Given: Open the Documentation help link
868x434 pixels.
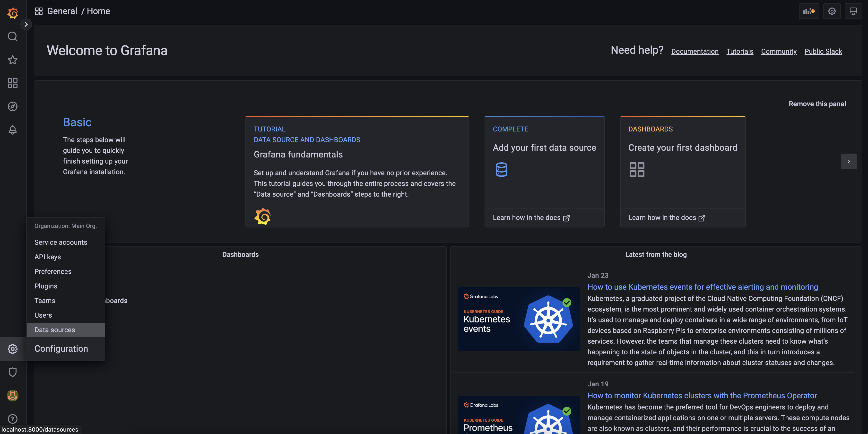Looking at the screenshot, I should [x=695, y=51].
